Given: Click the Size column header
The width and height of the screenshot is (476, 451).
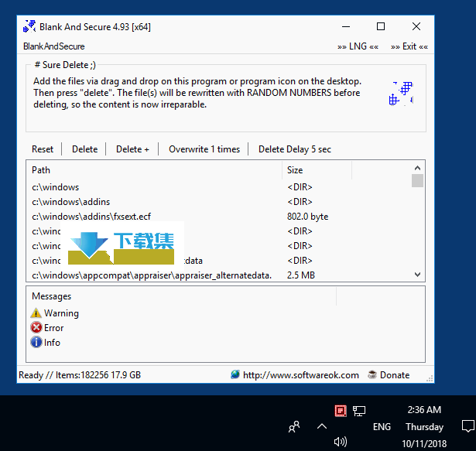Looking at the screenshot, I should click(317, 170).
